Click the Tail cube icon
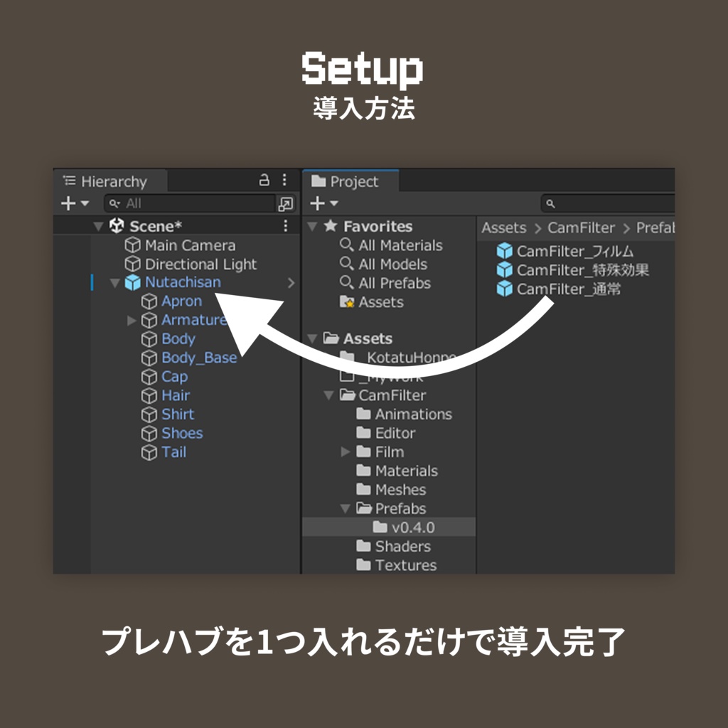Screen dimensions: 728x728 click(149, 452)
